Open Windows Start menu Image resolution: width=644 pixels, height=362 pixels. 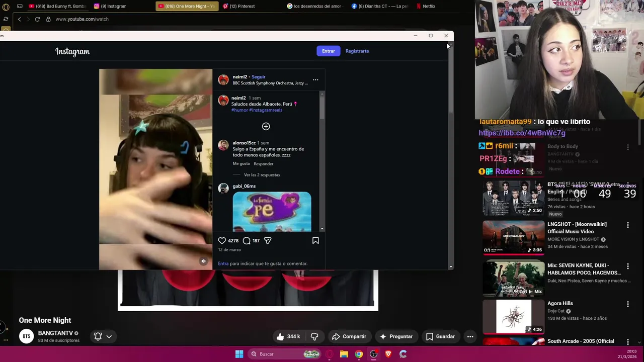[x=239, y=354]
